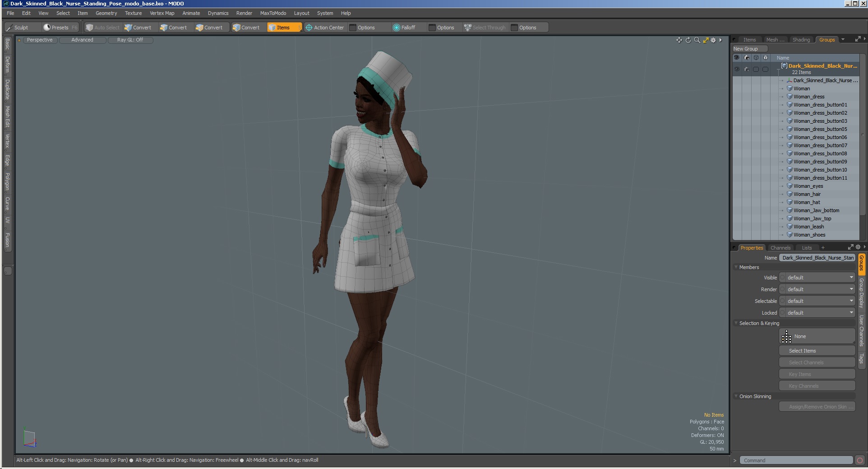Select the Woman_shoes item
The height and width of the screenshot is (469, 868).
pyautogui.click(x=809, y=235)
